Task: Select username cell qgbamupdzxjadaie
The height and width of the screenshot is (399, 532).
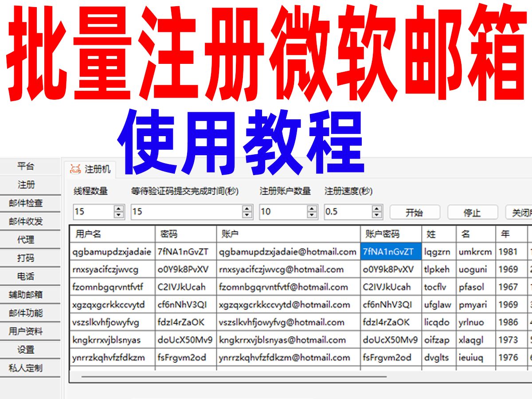Action: (112, 251)
